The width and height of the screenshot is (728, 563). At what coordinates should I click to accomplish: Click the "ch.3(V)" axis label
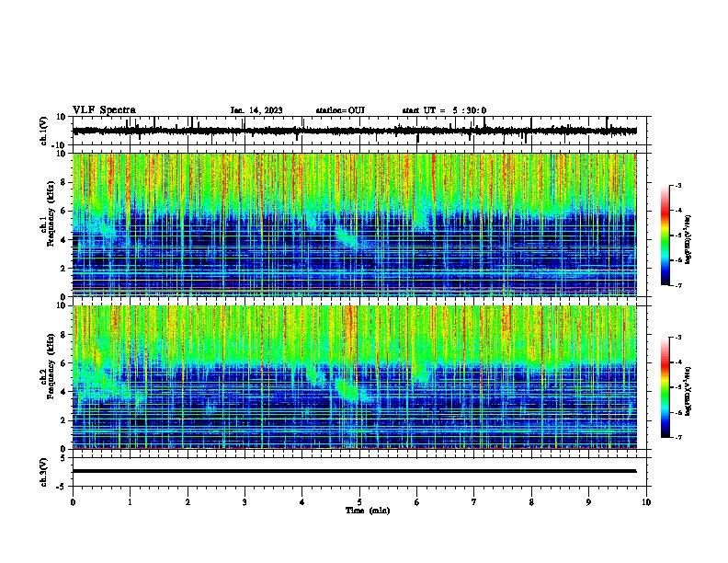tap(43, 472)
